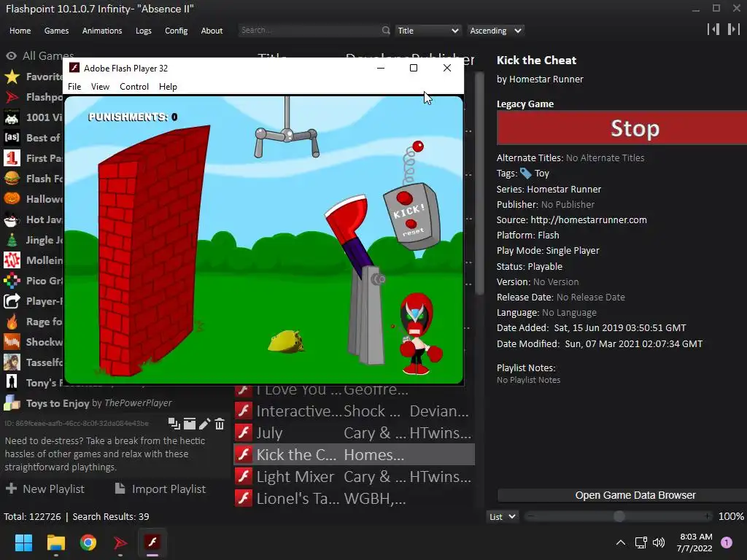Open the Logs tab
This screenshot has height=560, width=747.
click(x=144, y=31)
